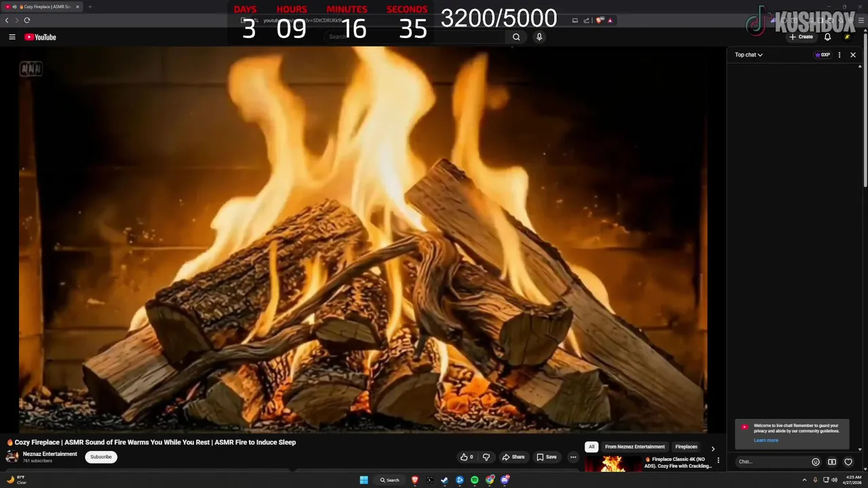Screen dimensions: 868x488
Task: Follow the Learn more link in chat
Action: click(766, 441)
